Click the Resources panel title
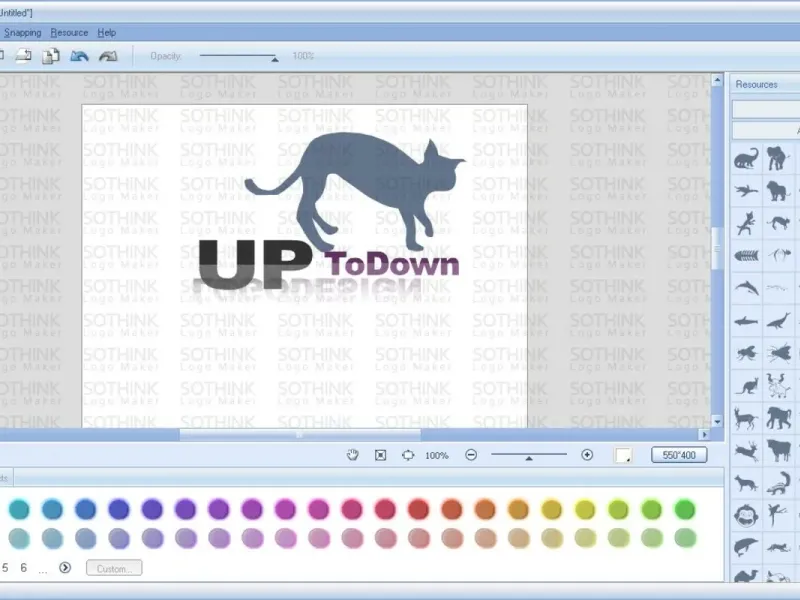 (756, 84)
